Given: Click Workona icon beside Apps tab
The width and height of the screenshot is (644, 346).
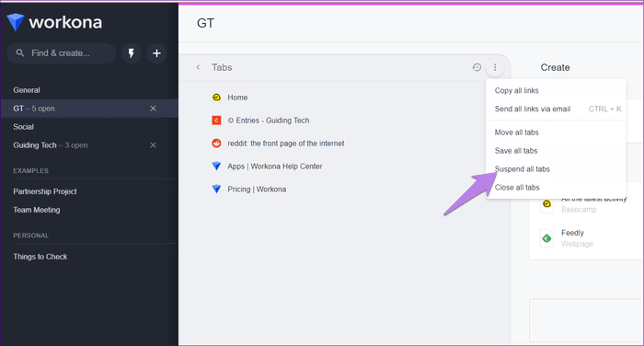Looking at the screenshot, I should (216, 167).
